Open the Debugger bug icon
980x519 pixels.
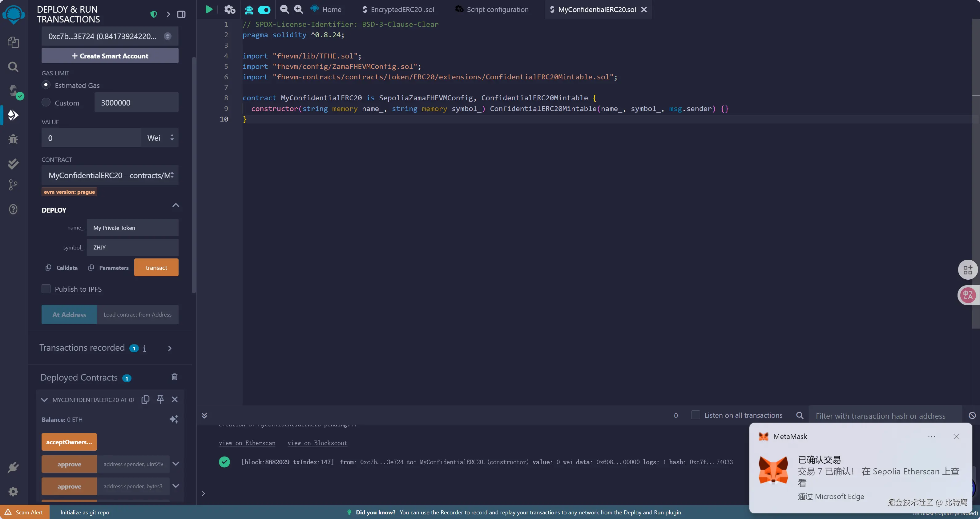coord(13,139)
